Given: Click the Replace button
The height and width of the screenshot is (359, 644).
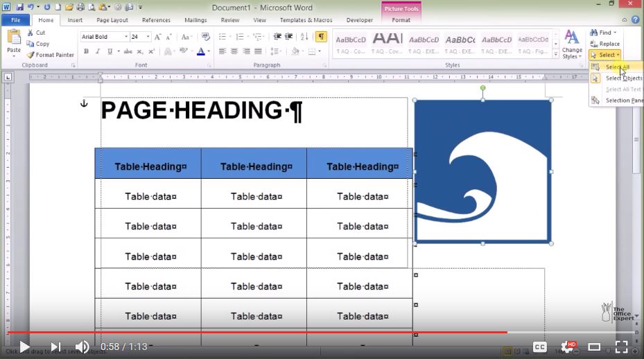Looking at the screenshot, I should [605, 44].
